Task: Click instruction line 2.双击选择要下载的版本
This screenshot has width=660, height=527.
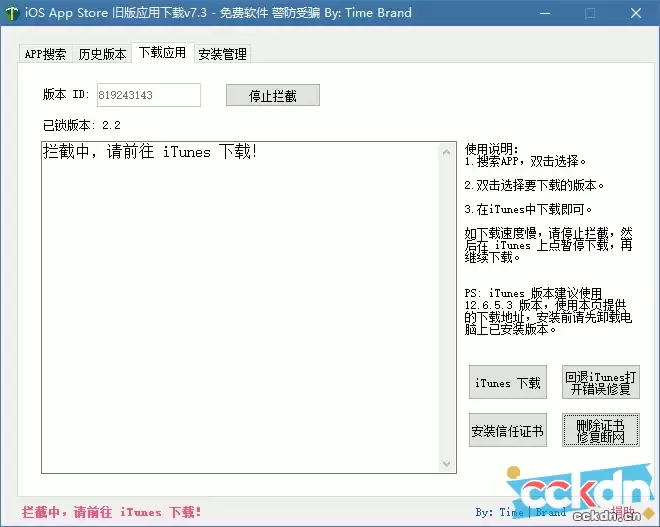Action: [534, 185]
